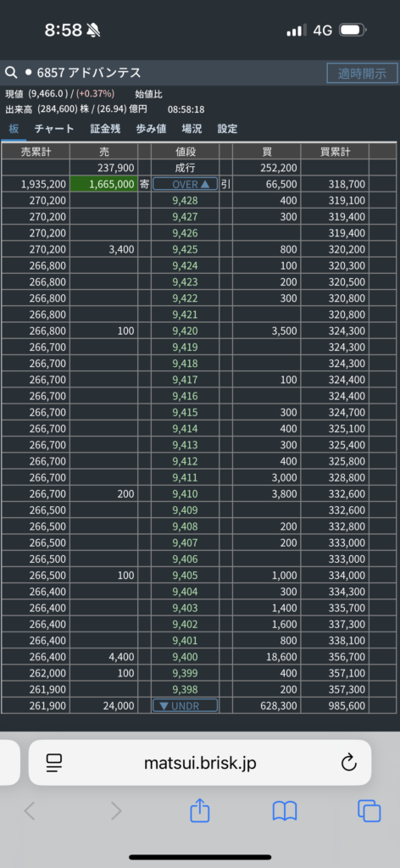Open Safari tabs overview icon

coord(369,811)
